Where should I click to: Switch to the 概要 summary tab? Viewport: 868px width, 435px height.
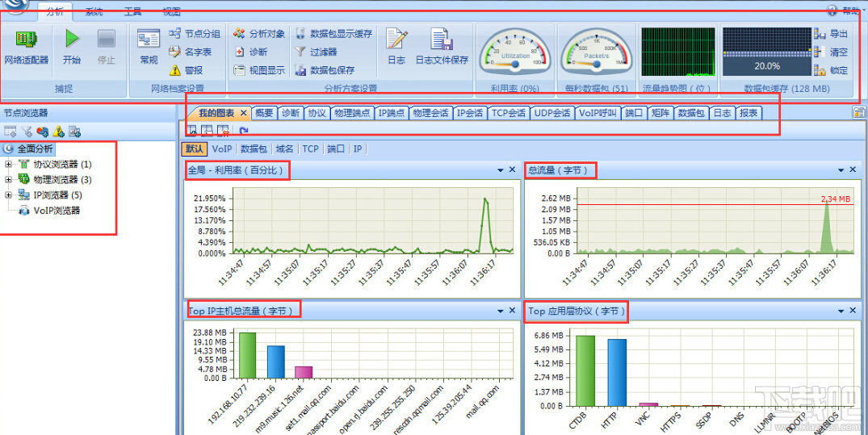pos(264,113)
